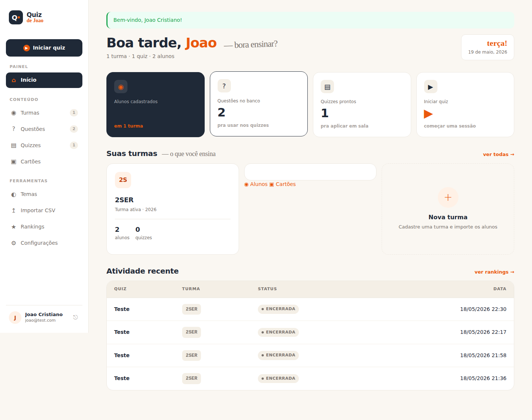Open Questões in the sidebar
The height and width of the screenshot is (420, 532).
44,129
